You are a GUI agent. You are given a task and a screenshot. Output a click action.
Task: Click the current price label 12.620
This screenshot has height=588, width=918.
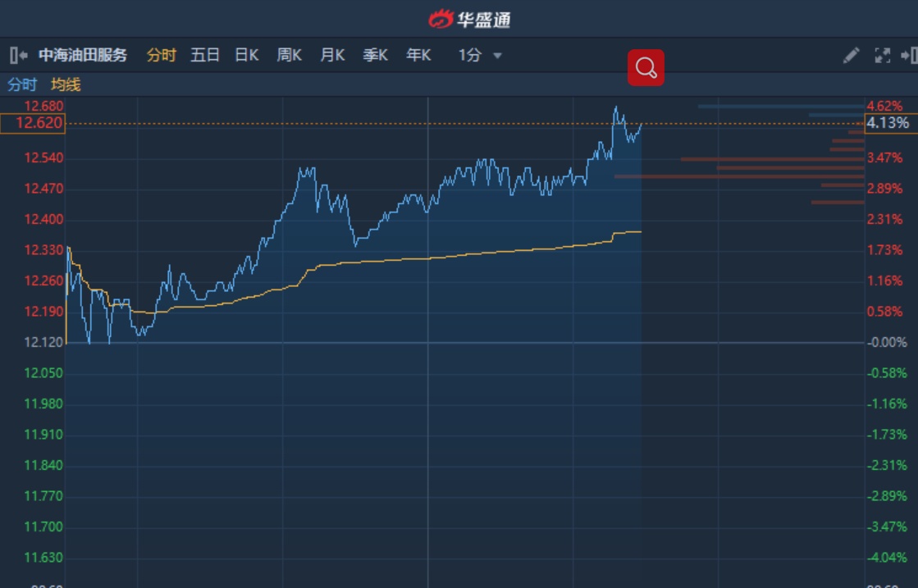43,123
